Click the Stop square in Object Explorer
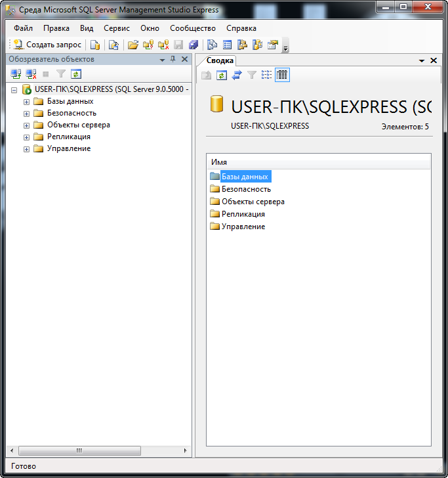448x478 pixels. pos(46,74)
